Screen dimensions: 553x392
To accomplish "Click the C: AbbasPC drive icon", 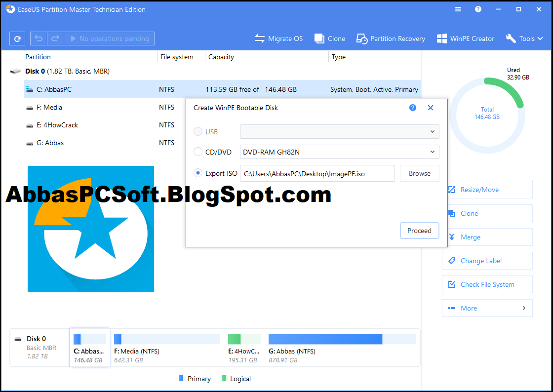I will coord(29,89).
